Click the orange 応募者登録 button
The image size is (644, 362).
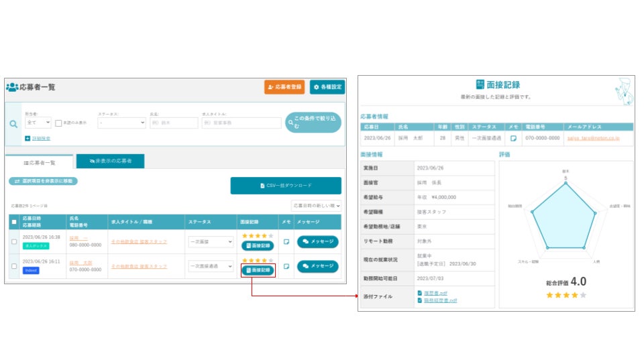click(x=284, y=87)
